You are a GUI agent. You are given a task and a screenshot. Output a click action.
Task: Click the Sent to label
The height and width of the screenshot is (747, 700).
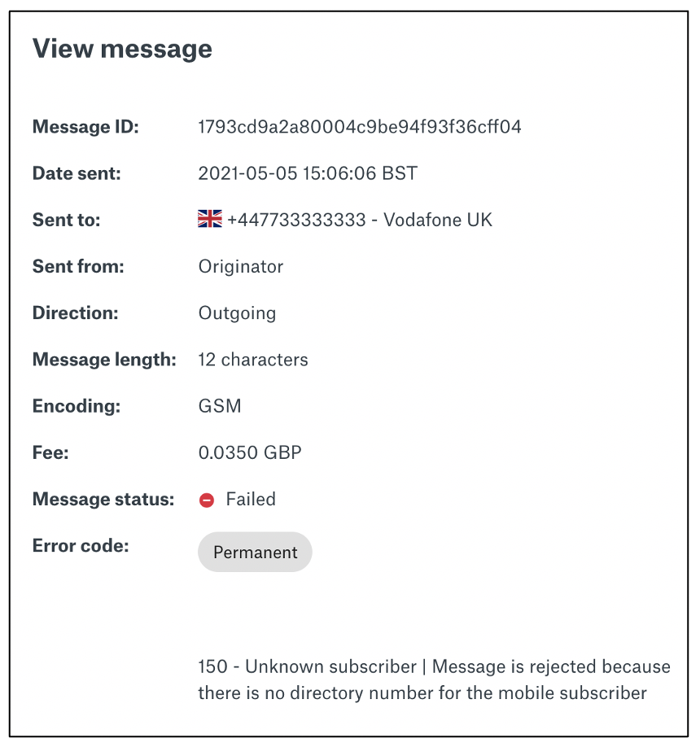66,220
